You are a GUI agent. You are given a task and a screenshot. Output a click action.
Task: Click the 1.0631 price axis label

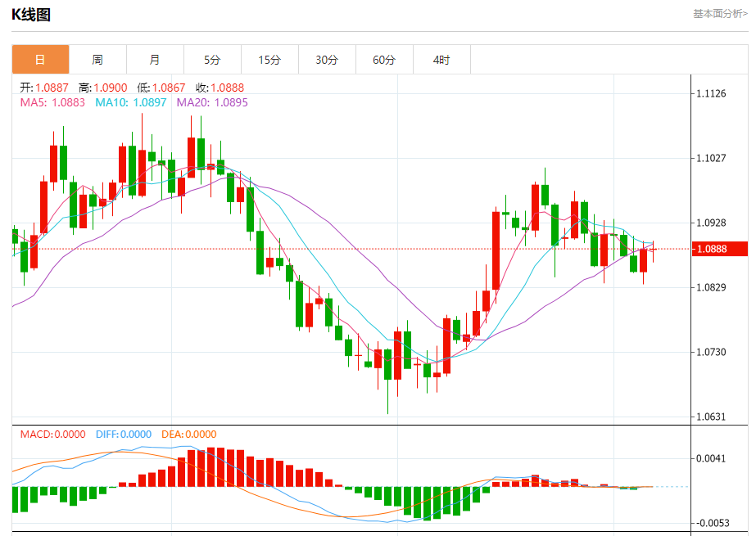point(711,417)
